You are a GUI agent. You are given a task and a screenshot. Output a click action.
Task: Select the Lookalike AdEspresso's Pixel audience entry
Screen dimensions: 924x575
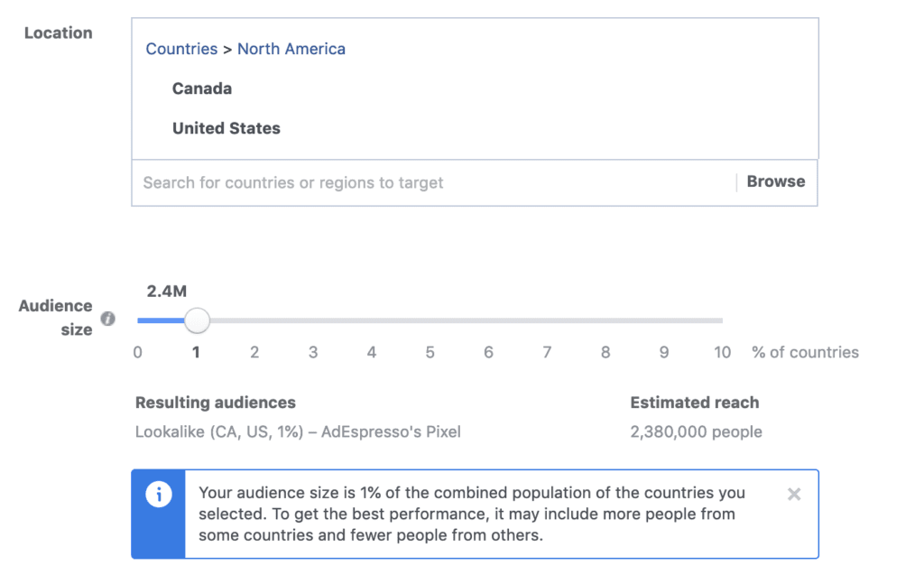(298, 431)
